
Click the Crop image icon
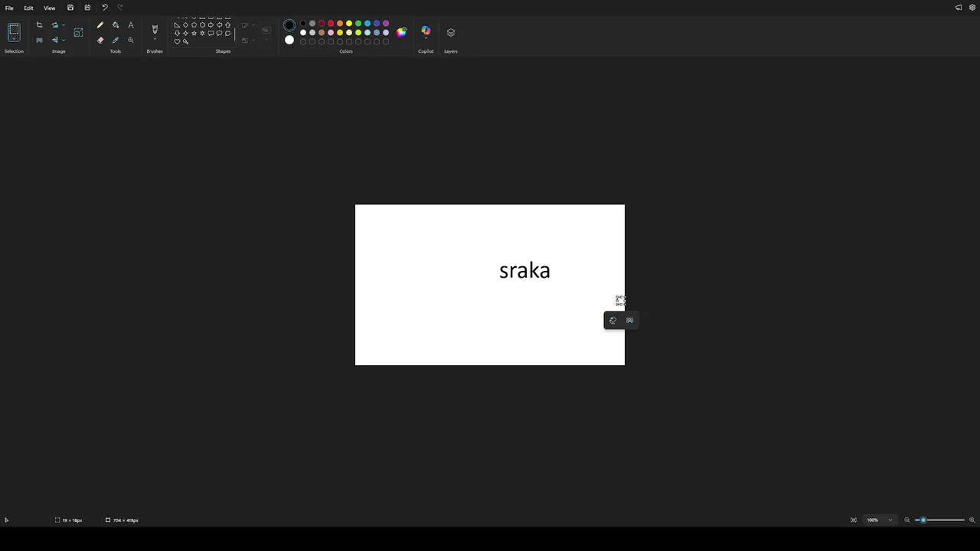pyautogui.click(x=40, y=25)
